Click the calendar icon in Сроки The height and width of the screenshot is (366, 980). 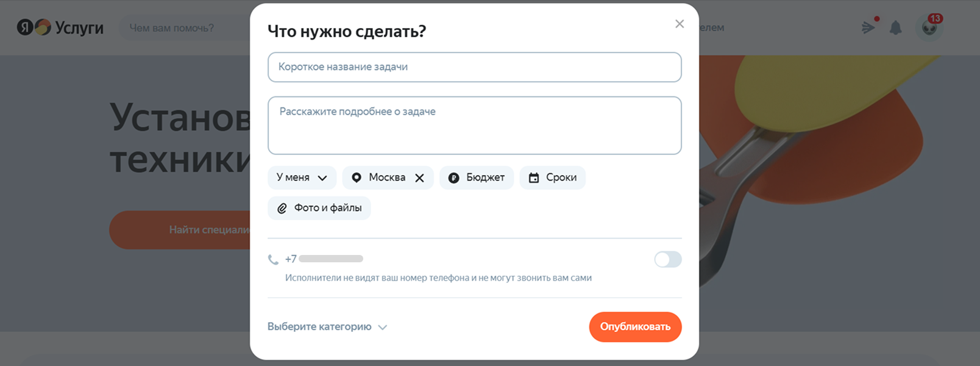pos(534,178)
